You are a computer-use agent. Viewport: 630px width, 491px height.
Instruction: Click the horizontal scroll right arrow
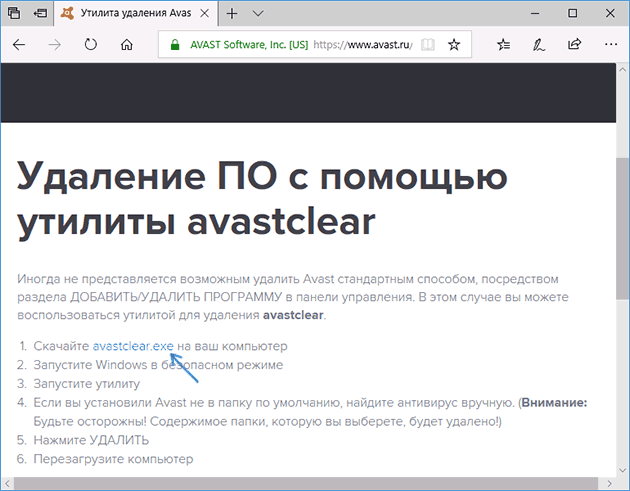[609, 483]
